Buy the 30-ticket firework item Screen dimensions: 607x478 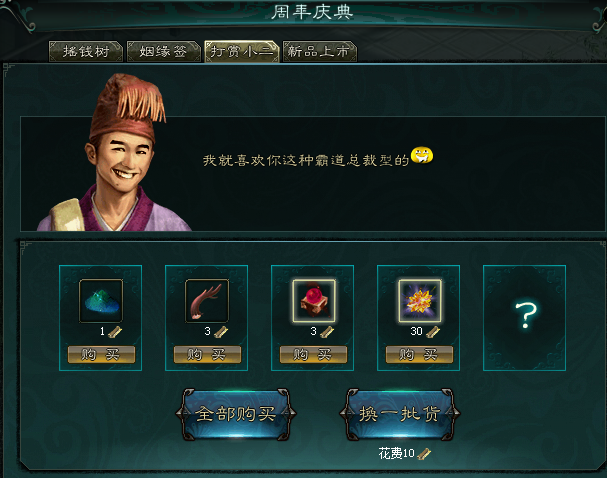pos(419,355)
